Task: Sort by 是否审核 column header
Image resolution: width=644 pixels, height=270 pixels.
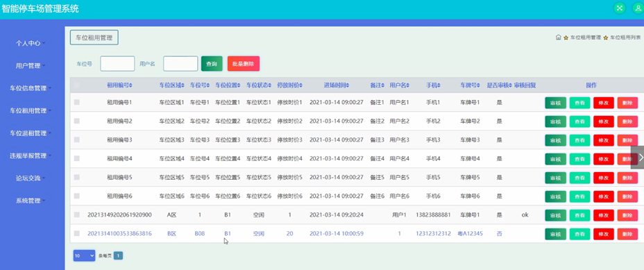Action: pyautogui.click(x=500, y=85)
